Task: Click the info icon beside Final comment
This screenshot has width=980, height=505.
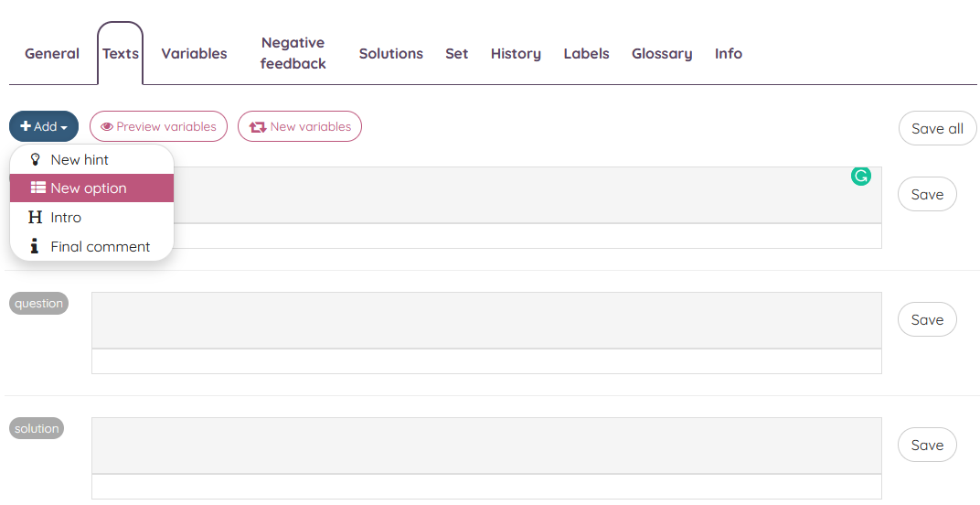Action: tap(35, 246)
